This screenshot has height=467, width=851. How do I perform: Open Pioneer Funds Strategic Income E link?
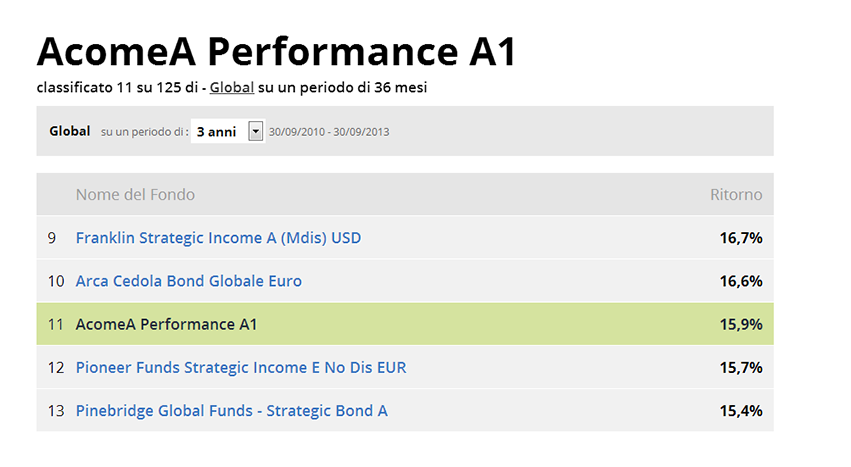(241, 368)
